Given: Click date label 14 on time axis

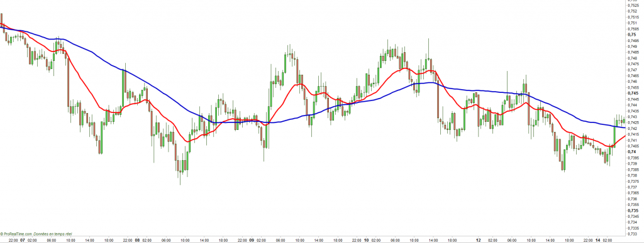Looking at the screenshot, I should pos(598,240).
